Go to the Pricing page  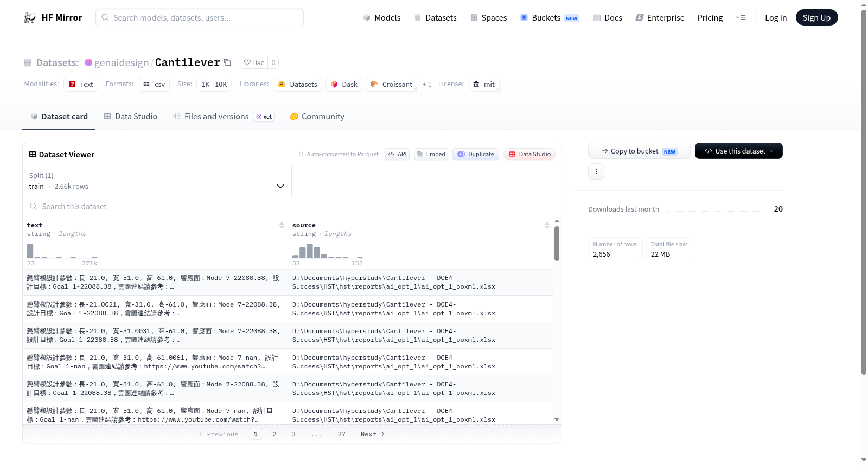[x=710, y=18]
